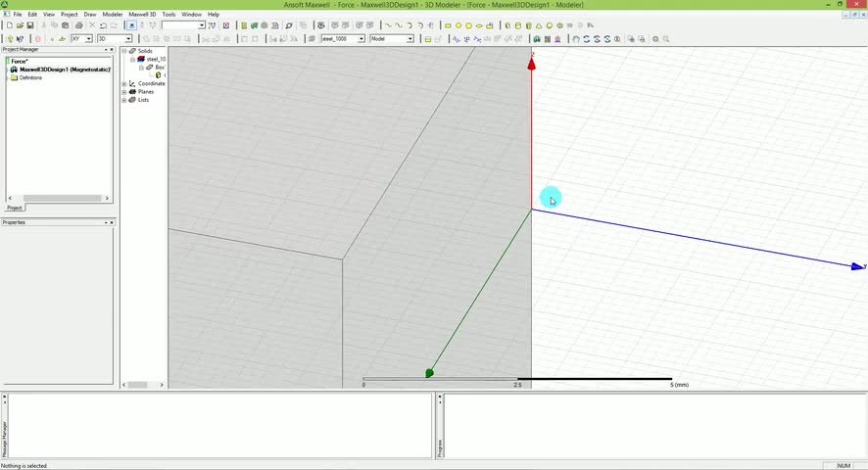
Task: Select the steel_10 material tree item
Action: click(156, 59)
